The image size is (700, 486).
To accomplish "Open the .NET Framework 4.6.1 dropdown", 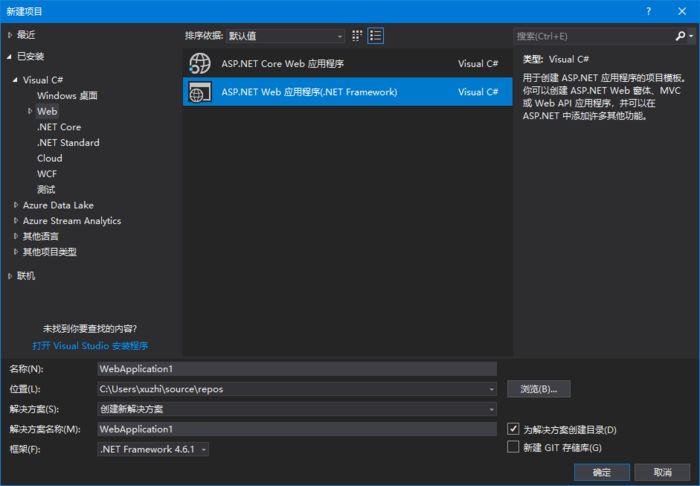I will click(x=153, y=449).
